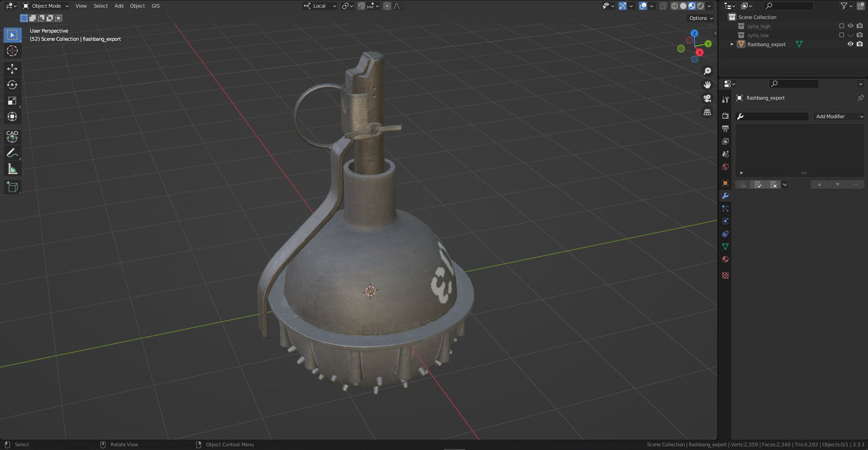Screen dimensions: 868x450
Task: Toggle zyria_high exclude checkbox
Action: (842, 26)
